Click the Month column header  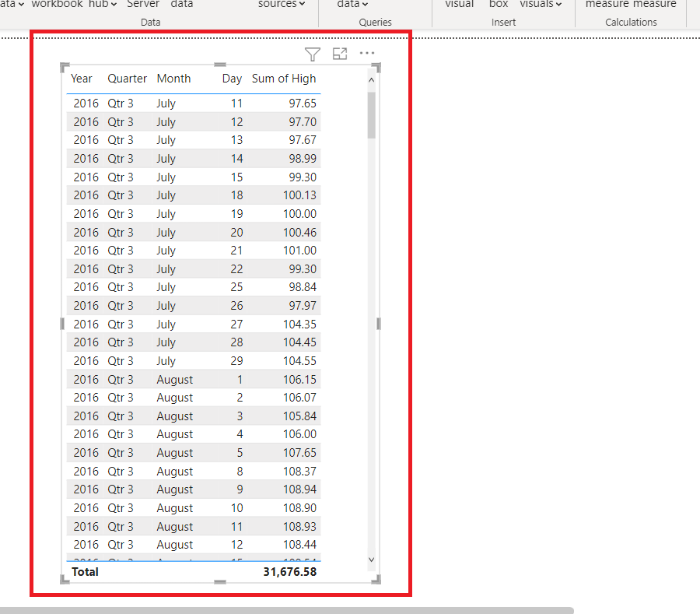(172, 78)
